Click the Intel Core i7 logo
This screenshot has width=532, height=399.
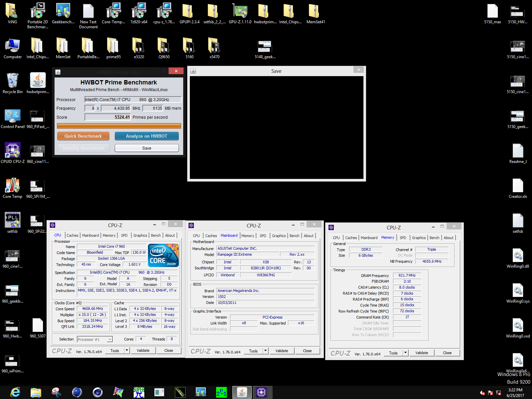tap(164, 255)
